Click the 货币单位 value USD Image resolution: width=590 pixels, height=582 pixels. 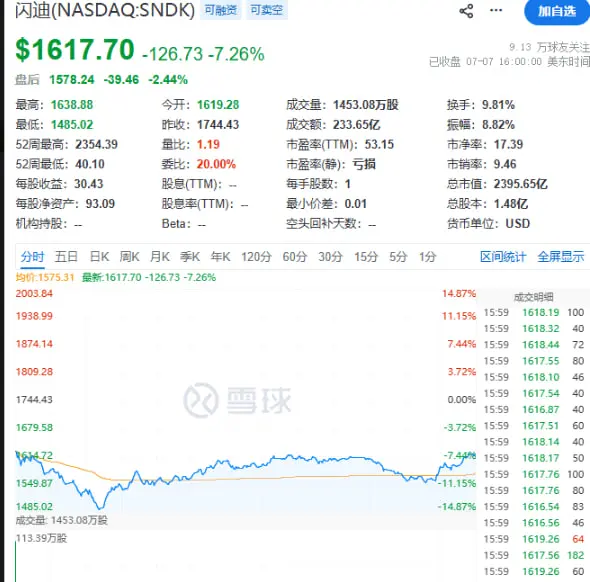click(x=518, y=224)
